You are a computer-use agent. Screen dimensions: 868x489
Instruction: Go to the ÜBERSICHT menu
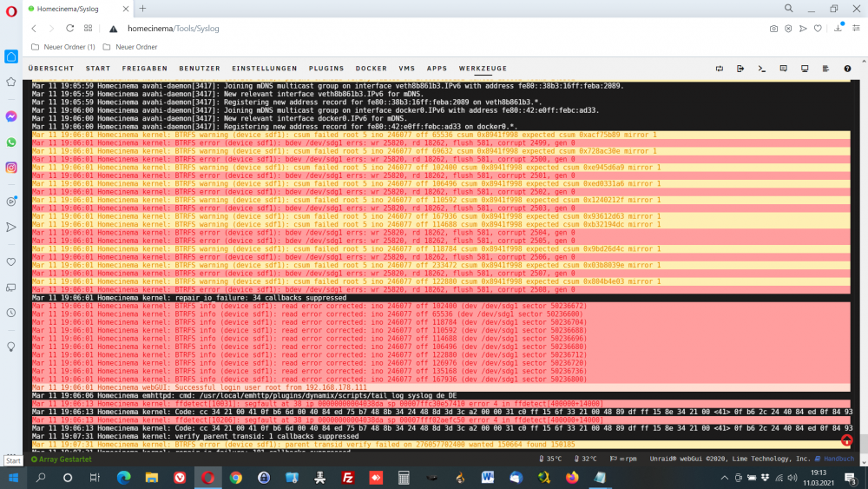51,69
